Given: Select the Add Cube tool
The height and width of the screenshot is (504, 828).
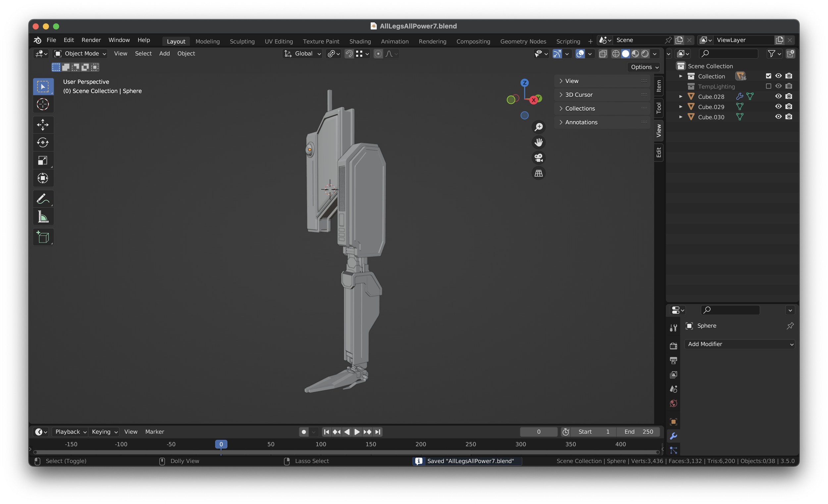Looking at the screenshot, I should 43,237.
